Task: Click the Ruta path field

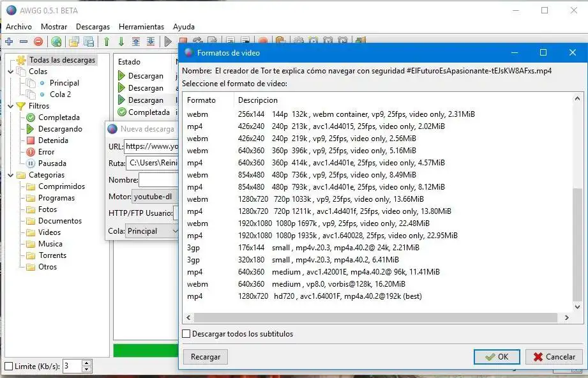Action: click(153, 163)
